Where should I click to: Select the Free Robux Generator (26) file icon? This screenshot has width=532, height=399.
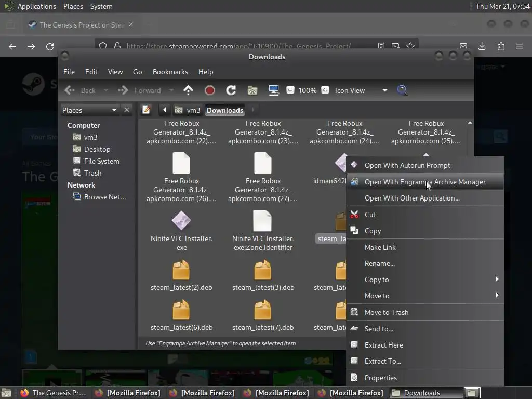click(x=181, y=163)
